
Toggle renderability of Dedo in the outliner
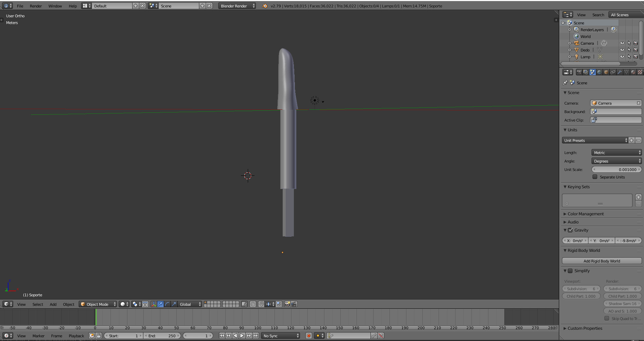(636, 50)
